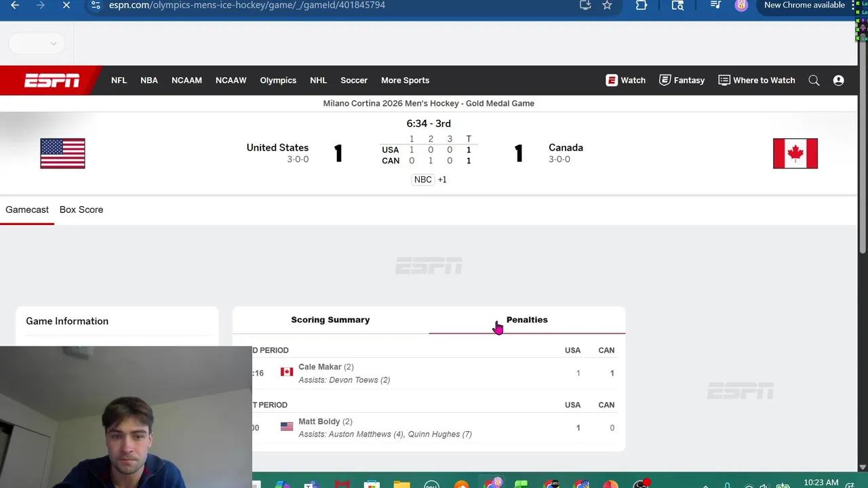This screenshot has width=868, height=488.
Task: Open the Olympics menu item
Action: click(278, 80)
